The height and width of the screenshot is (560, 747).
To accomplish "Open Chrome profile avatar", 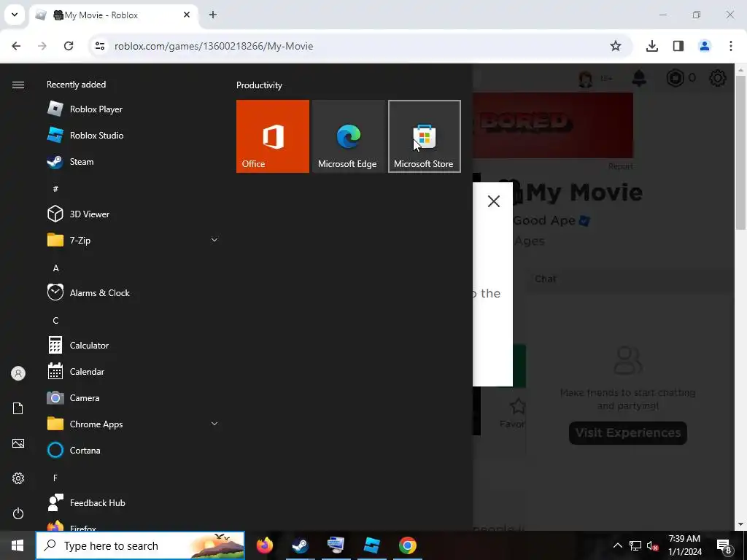I will pos(704,46).
